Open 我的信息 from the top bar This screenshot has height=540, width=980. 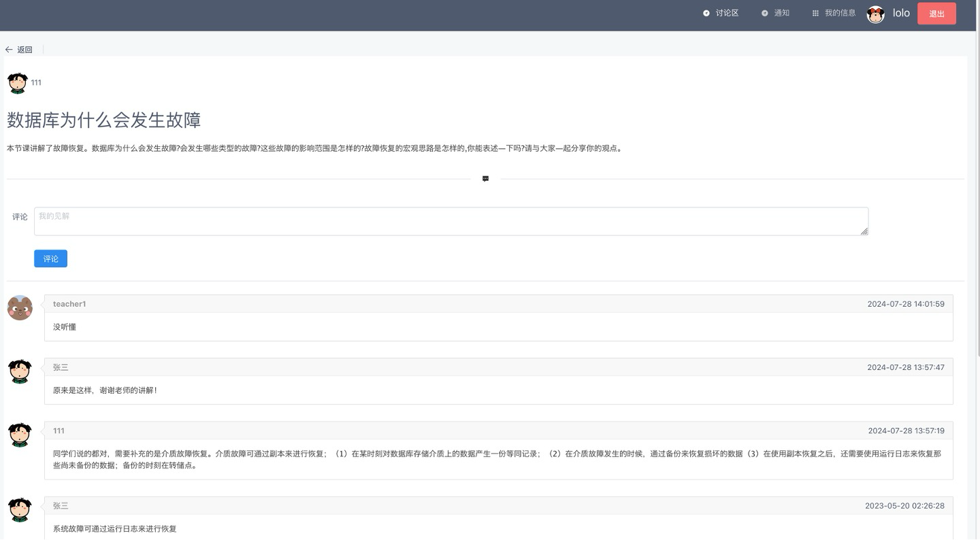coord(834,13)
